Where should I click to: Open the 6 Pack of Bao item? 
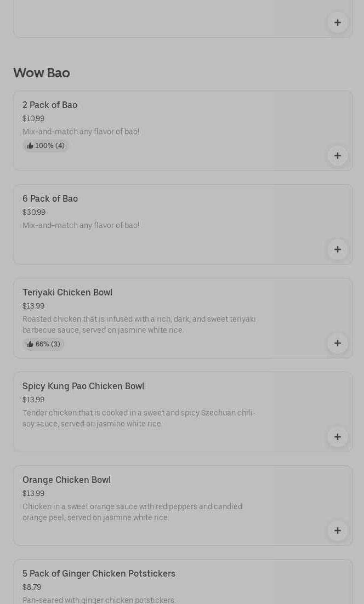50,198
